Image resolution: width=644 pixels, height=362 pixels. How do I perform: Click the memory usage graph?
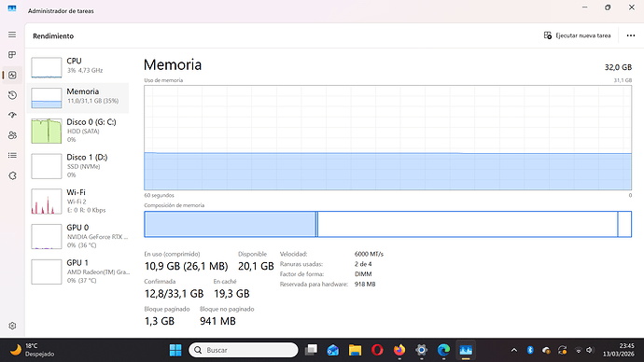387,137
